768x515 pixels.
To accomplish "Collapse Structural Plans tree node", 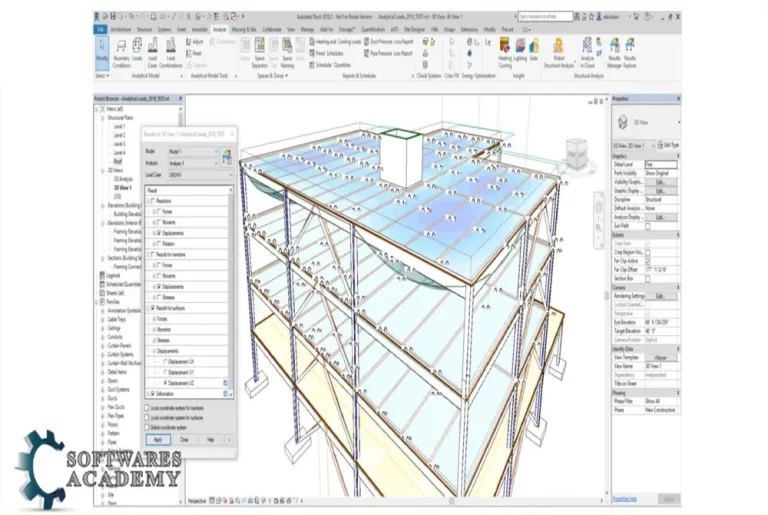I will pos(102,118).
